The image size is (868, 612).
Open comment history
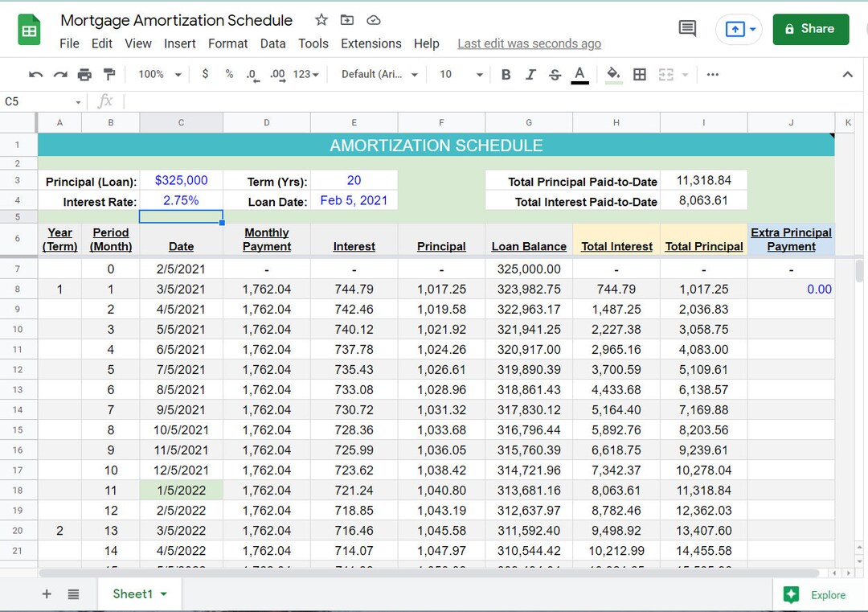686,27
